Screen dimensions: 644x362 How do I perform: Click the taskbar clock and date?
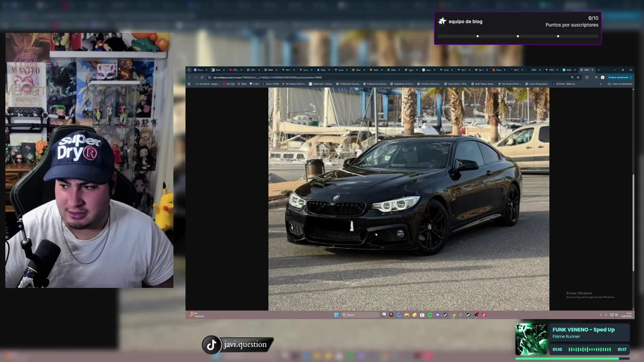coord(626,315)
